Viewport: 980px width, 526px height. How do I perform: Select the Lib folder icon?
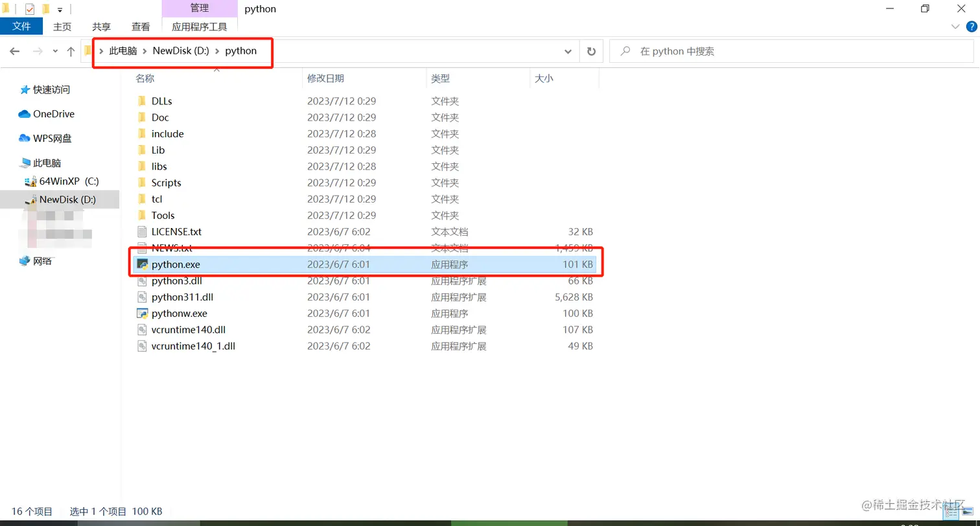coord(143,150)
